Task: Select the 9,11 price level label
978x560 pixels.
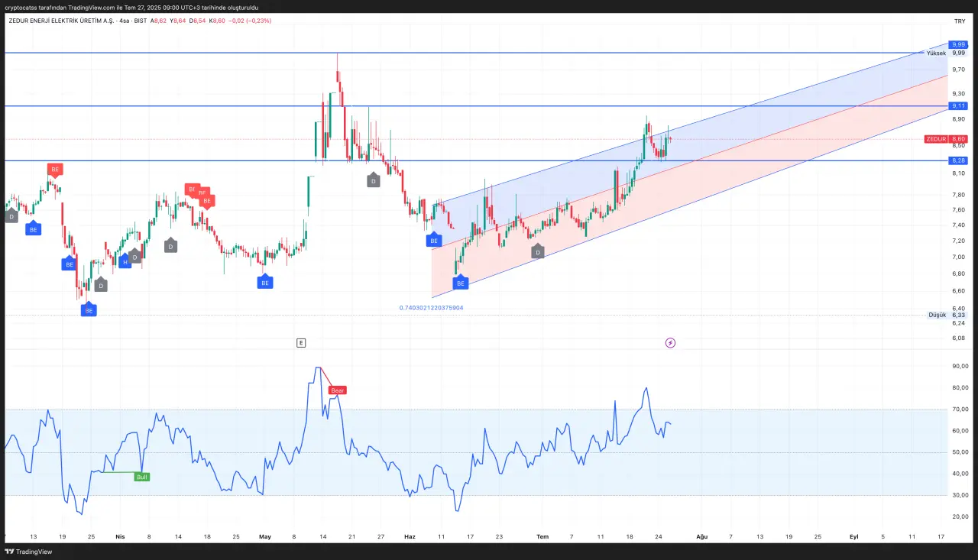Action: point(958,105)
